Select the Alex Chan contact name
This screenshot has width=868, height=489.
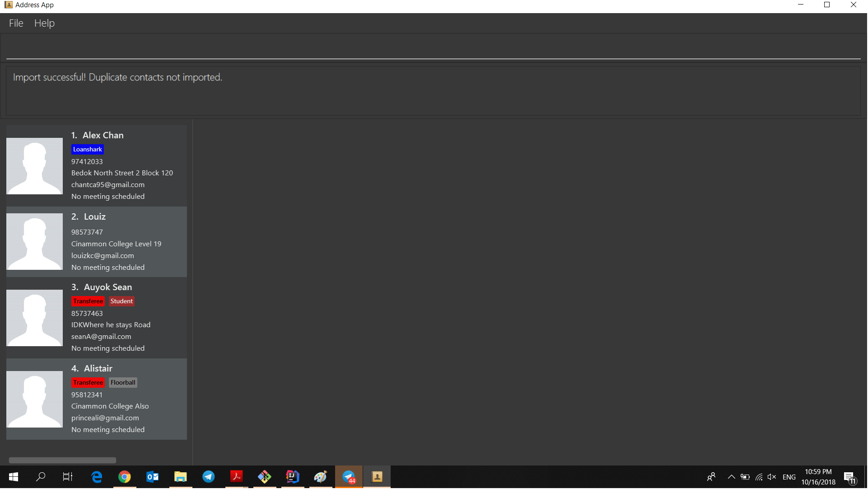click(103, 135)
